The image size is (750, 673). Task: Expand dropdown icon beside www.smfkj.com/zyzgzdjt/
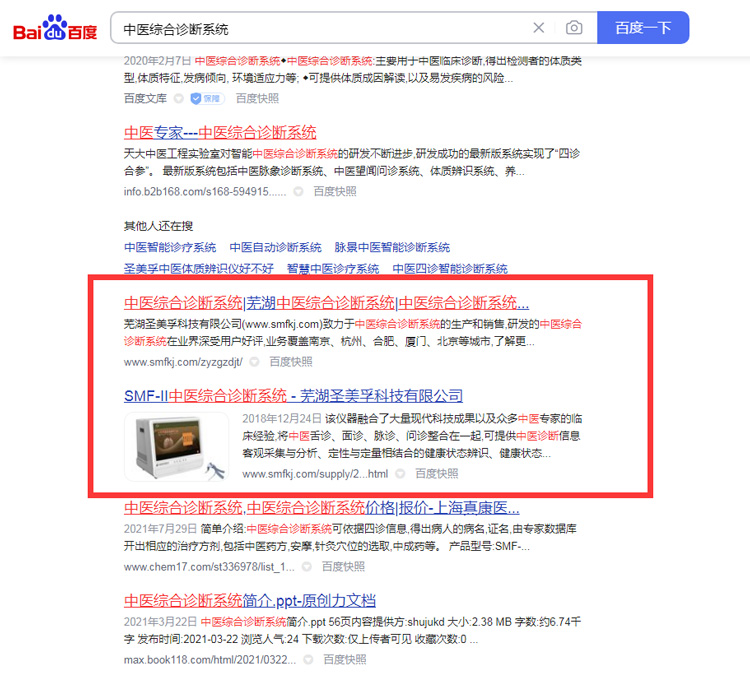[x=254, y=362]
